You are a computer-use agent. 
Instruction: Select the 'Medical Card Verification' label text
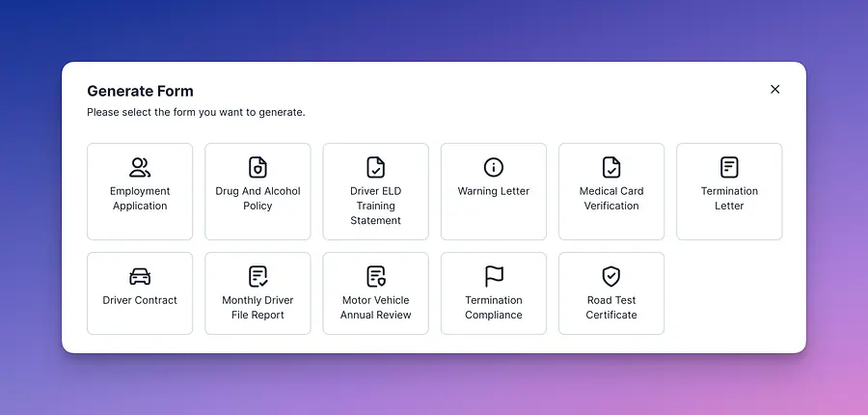(611, 199)
